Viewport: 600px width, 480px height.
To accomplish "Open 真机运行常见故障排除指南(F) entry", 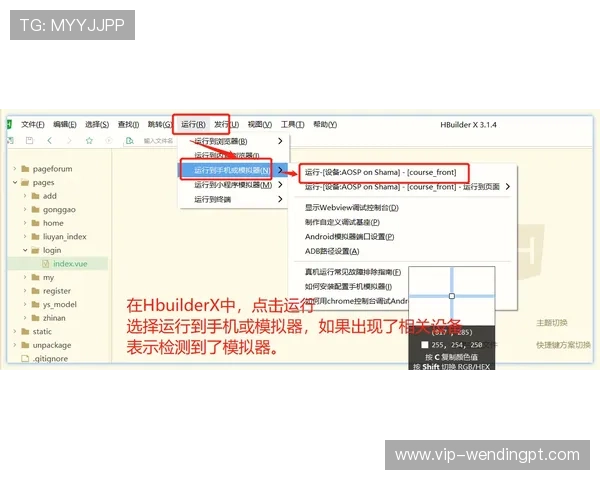I will coord(353,272).
